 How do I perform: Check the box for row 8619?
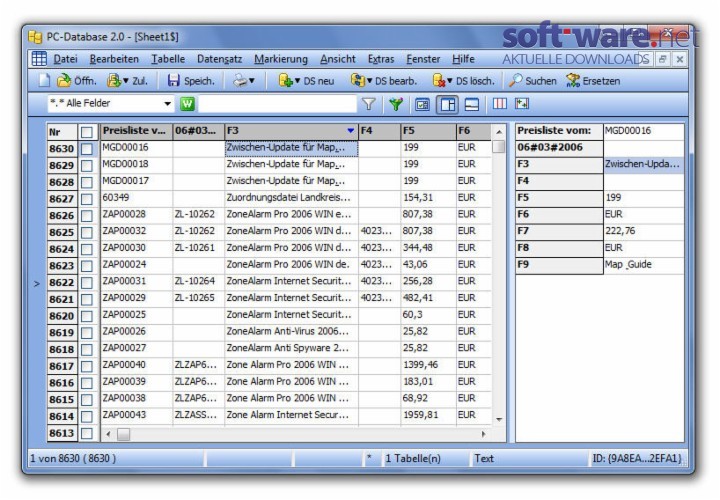point(86,332)
